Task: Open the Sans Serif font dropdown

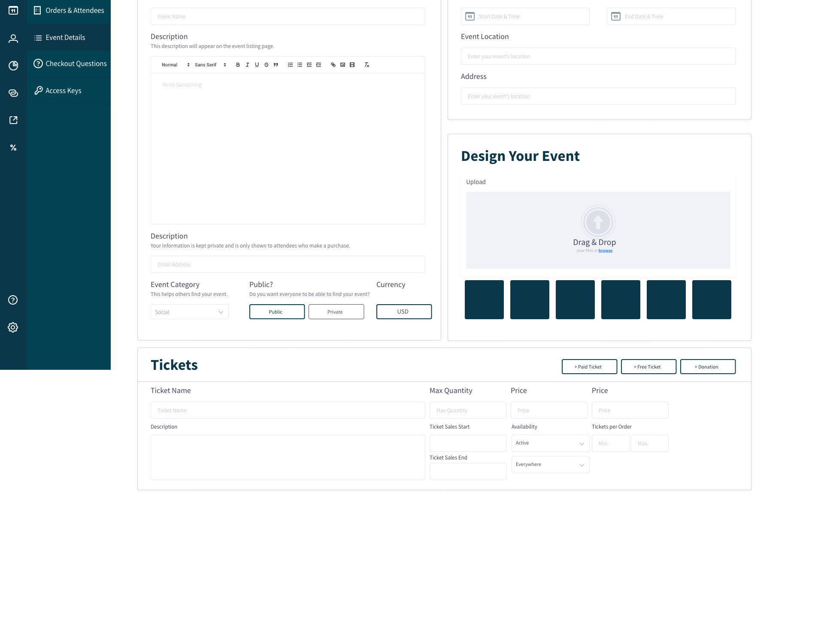Action: point(210,65)
